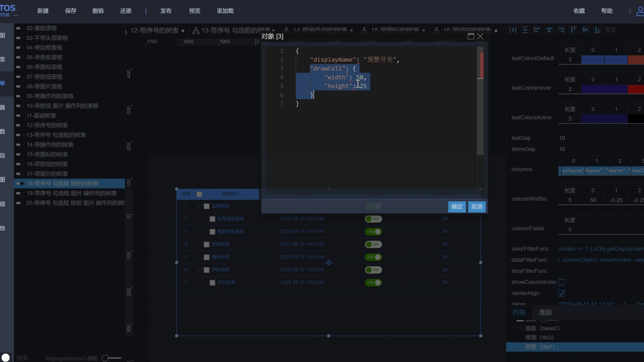Flip the slider toggle beside displays/demo/2-模板
This screenshot has height=362, width=644.
point(111,358)
